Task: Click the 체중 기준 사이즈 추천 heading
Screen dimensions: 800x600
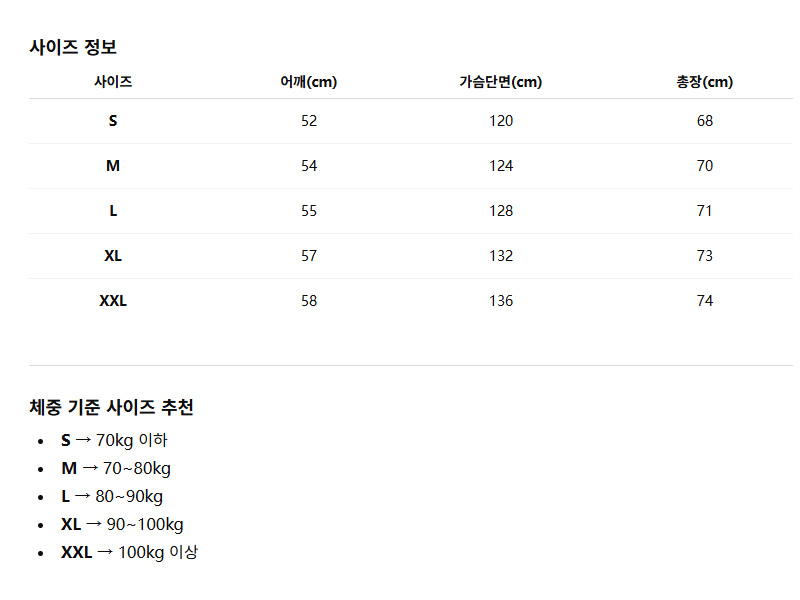Action: pyautogui.click(x=111, y=407)
